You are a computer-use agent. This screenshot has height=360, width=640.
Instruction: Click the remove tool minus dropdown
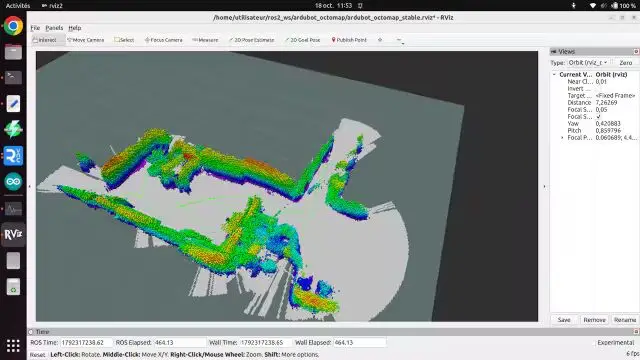[x=400, y=40]
